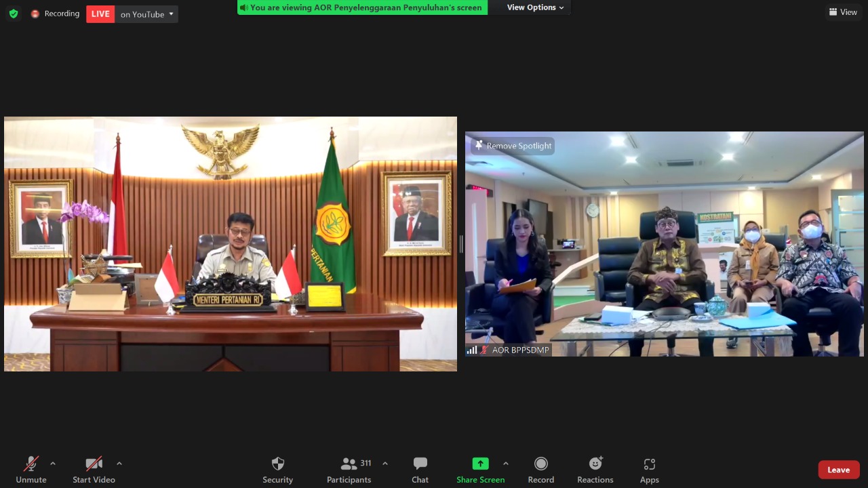Click the green encryption shield icon
Viewport: 868px width, 488px height.
14,13
